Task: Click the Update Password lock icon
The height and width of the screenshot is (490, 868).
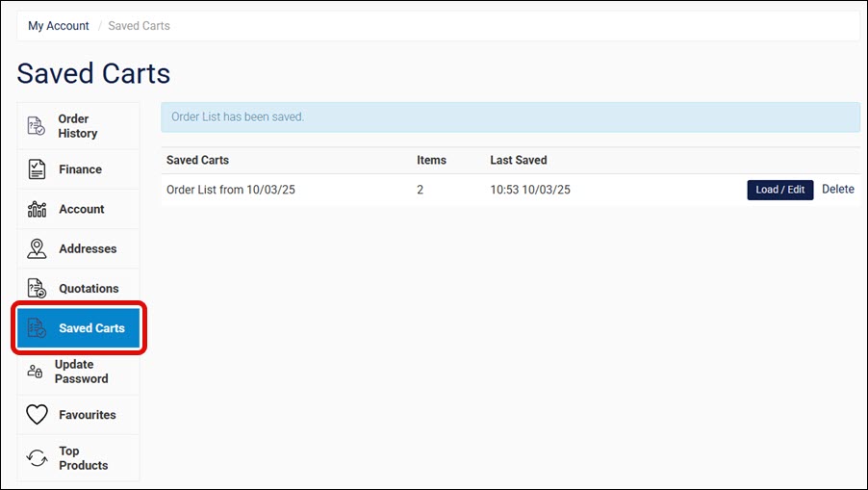Action: [35, 372]
